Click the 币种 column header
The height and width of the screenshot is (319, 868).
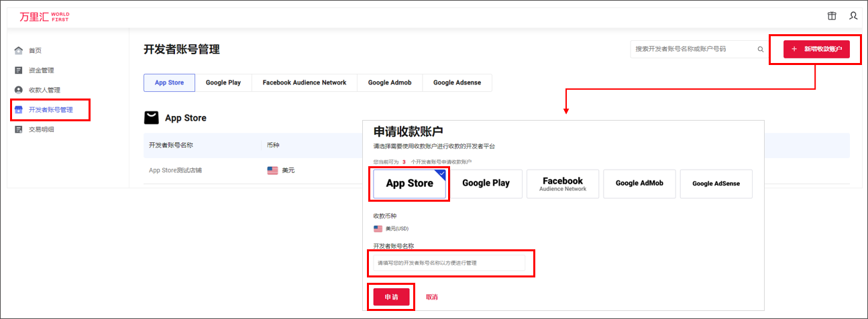click(x=274, y=145)
